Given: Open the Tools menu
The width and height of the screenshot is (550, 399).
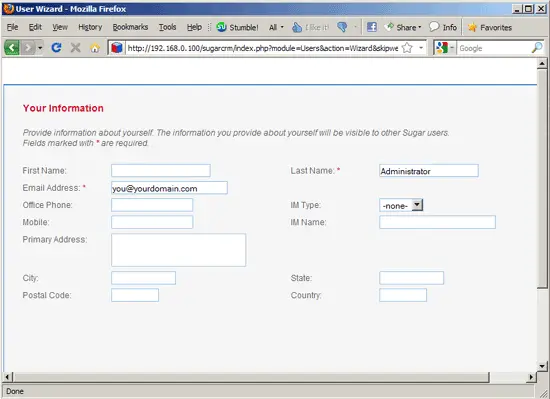Looking at the screenshot, I should 167,27.
